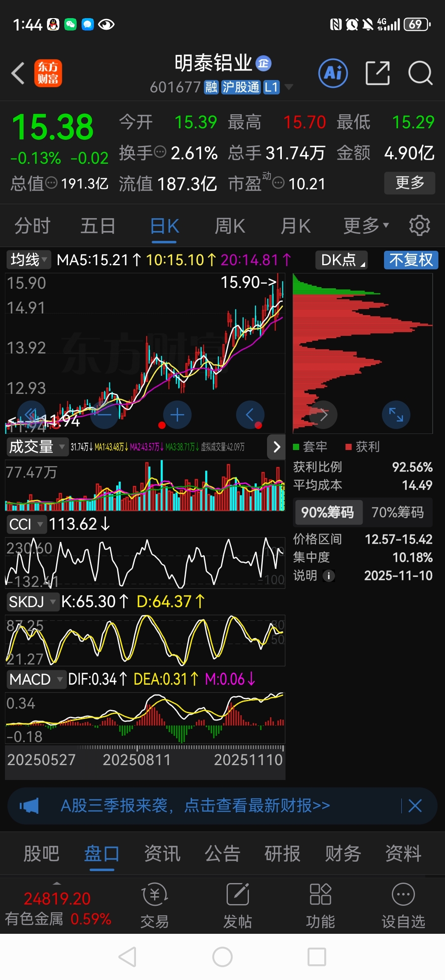Select the 盘口 tab
Screen dimensions: 445x980
(x=102, y=854)
